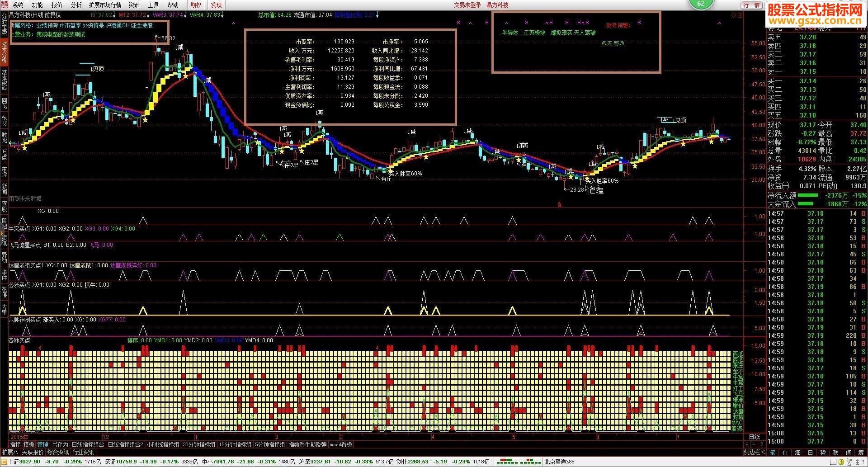This screenshot has width=868, height=467.
Task: Switch to 小时线指标组 tab
Action: click(x=163, y=445)
